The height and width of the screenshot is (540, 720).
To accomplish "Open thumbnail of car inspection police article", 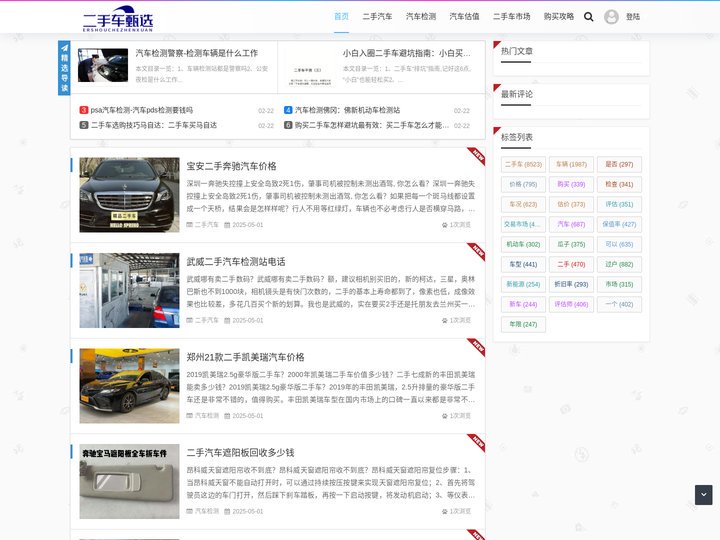I will [x=103, y=65].
